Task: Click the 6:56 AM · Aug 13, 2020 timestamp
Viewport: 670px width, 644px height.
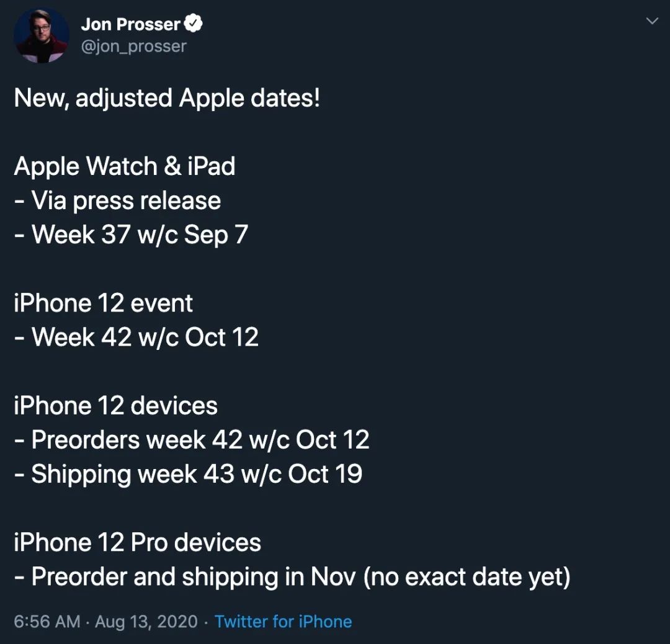Action: pos(105,621)
